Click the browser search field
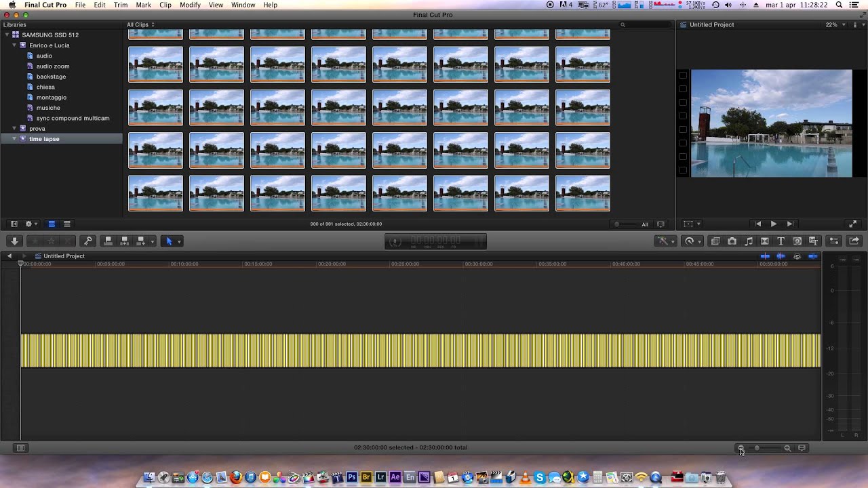The image size is (868, 488). pyautogui.click(x=644, y=24)
